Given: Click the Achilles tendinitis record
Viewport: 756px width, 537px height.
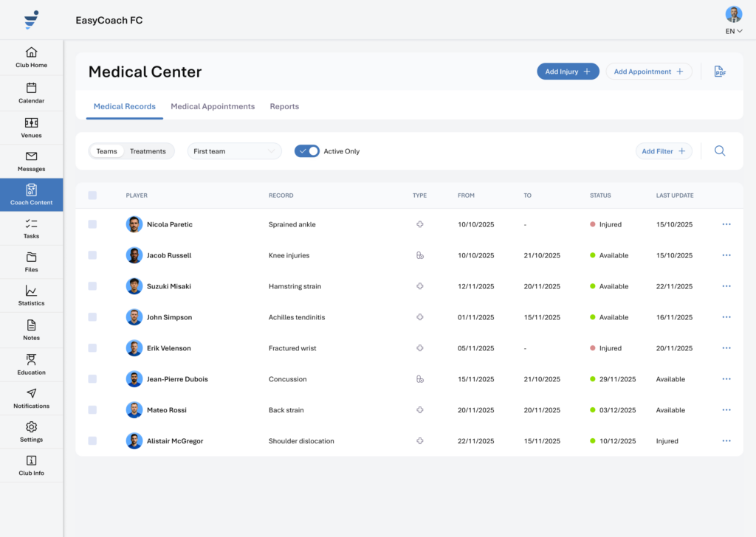Looking at the screenshot, I should tap(297, 317).
